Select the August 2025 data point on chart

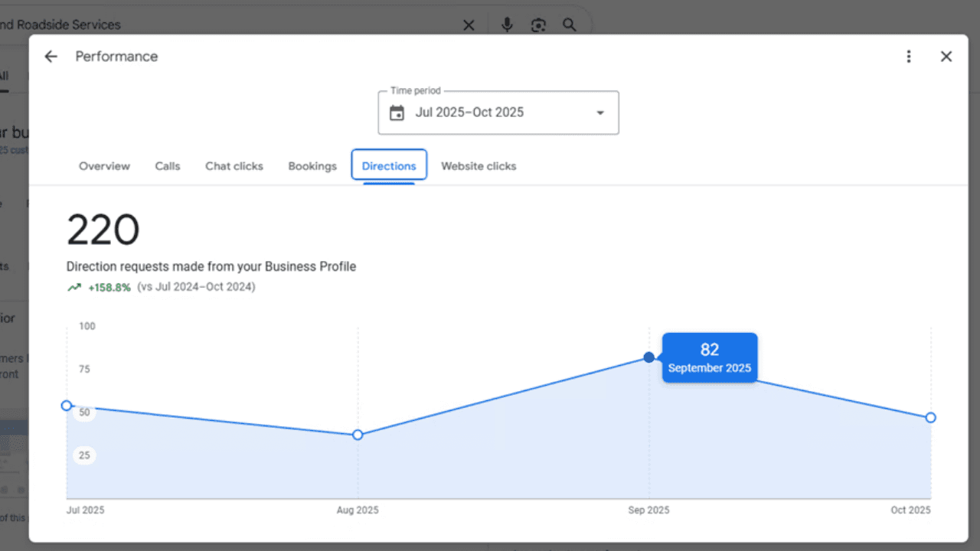point(358,435)
